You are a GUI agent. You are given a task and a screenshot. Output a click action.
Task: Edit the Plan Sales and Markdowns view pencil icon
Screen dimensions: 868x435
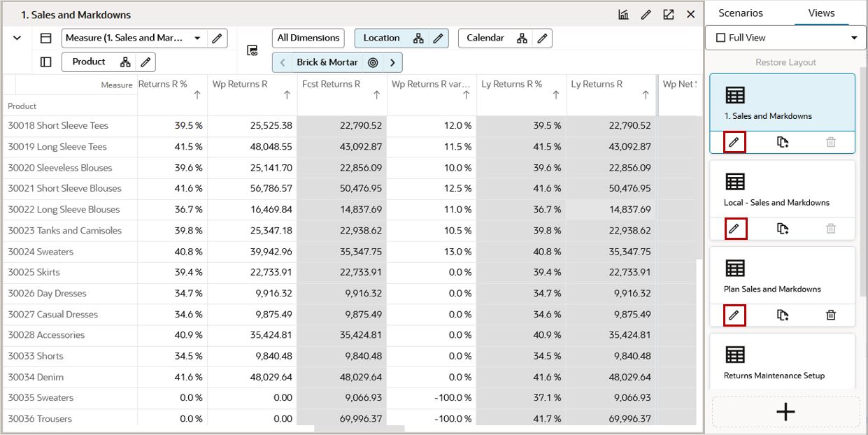point(734,315)
